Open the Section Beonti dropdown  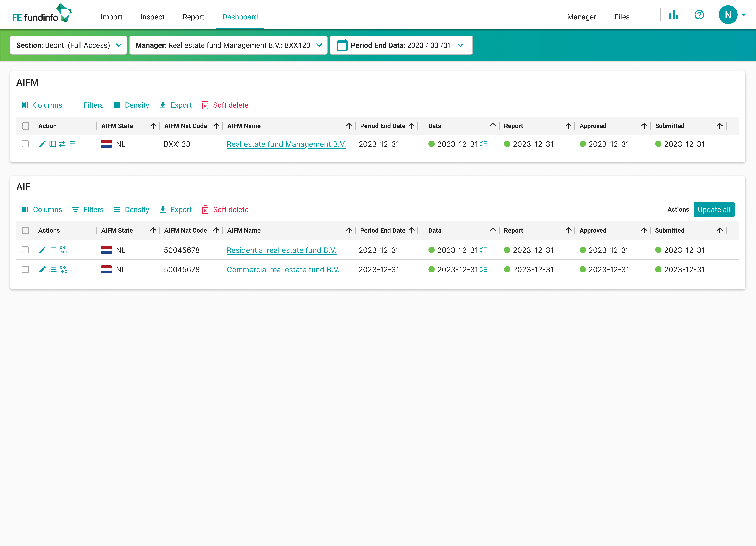(x=68, y=45)
